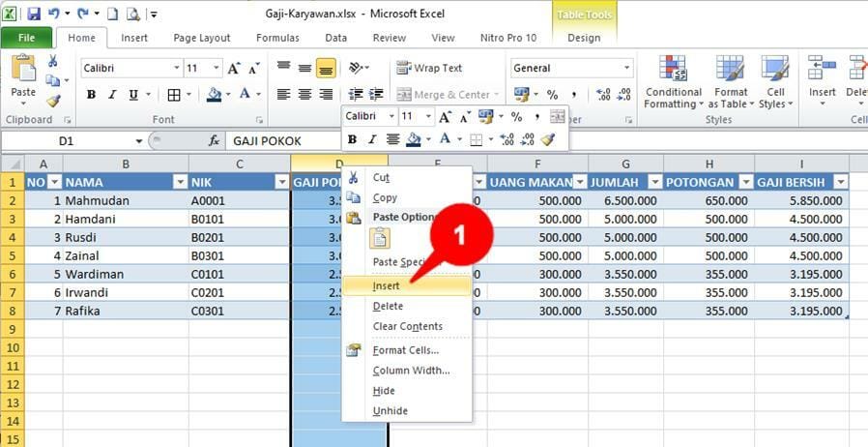Click the Fill Color bucket in ribbon

pyautogui.click(x=214, y=95)
